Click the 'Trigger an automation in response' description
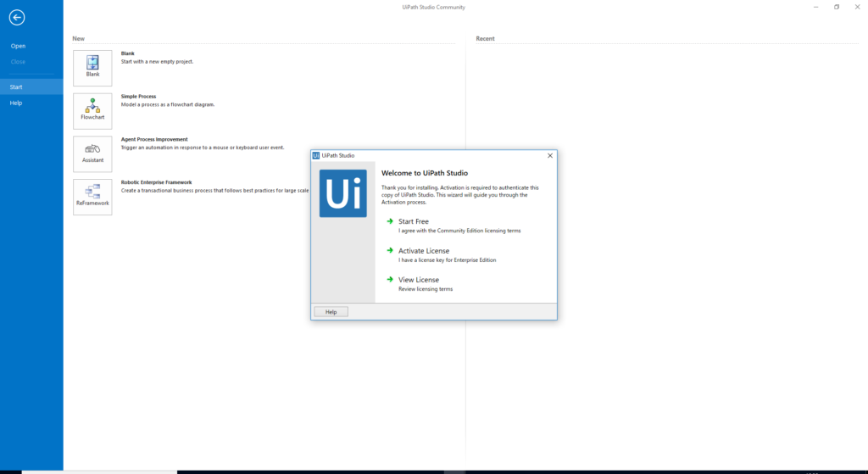Image resolution: width=868 pixels, height=474 pixels. coord(203,148)
